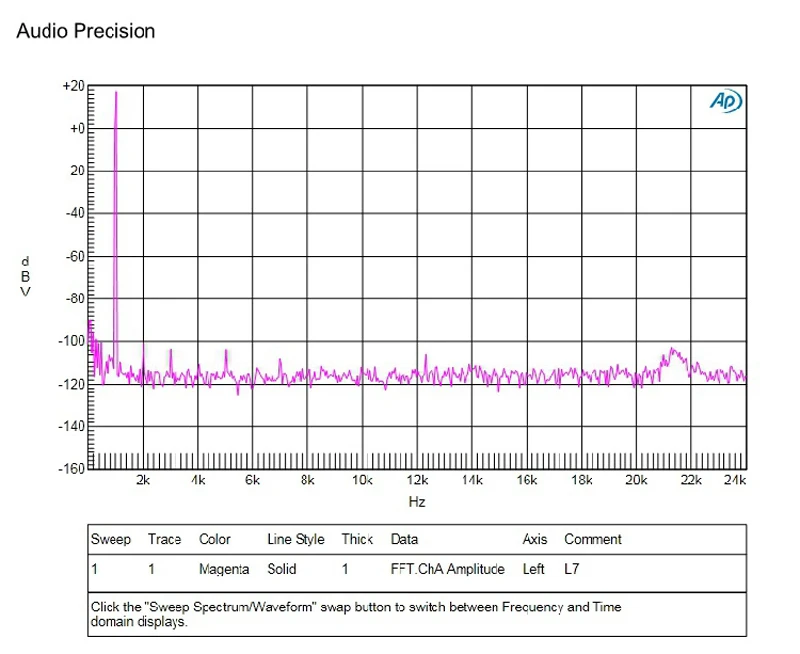
Task: Click the "Audio Precision" title text
Action: pos(86,31)
